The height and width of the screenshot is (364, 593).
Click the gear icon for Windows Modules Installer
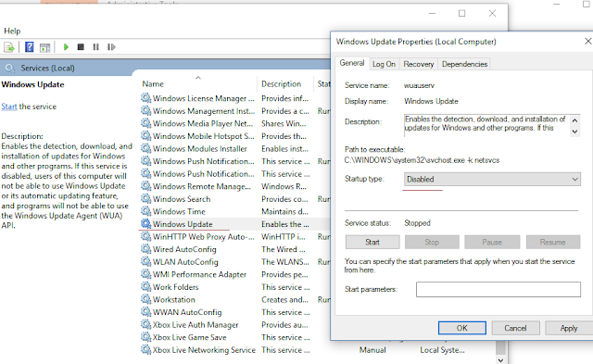146,148
